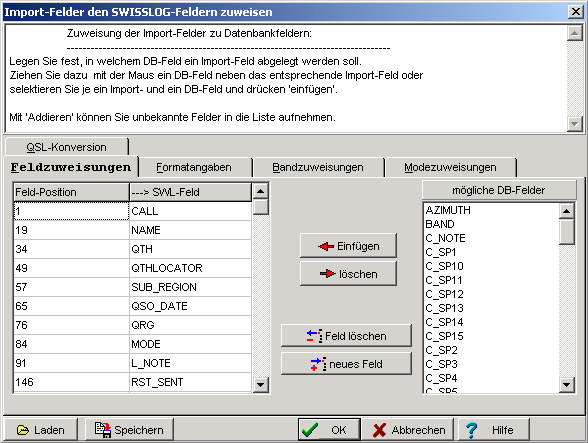Select the Modezuweisungen tab

pyautogui.click(x=450, y=167)
